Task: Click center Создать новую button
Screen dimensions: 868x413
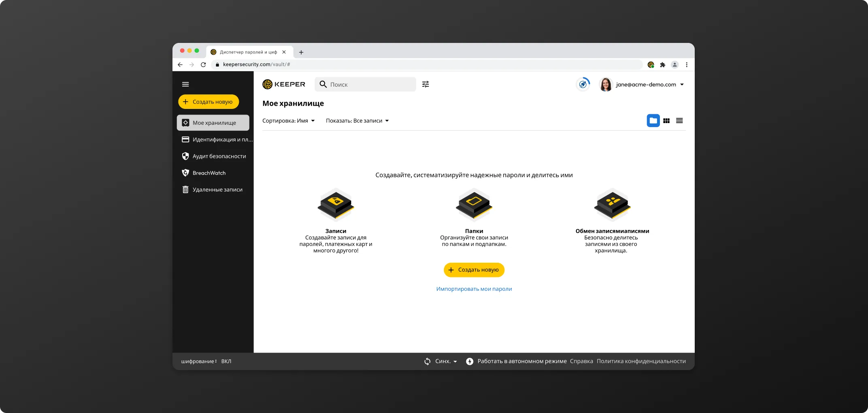Action: click(x=474, y=270)
